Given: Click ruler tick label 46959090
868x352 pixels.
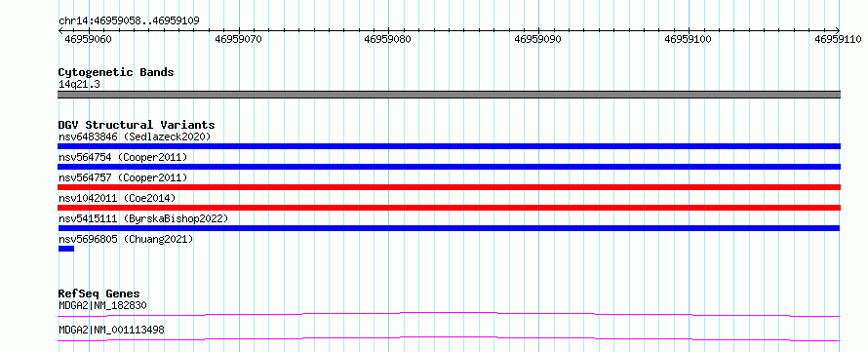Looking at the screenshot, I should pos(538,39).
